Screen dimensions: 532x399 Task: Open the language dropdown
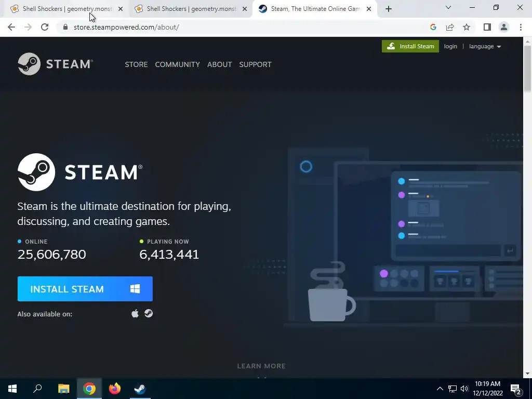click(x=485, y=46)
